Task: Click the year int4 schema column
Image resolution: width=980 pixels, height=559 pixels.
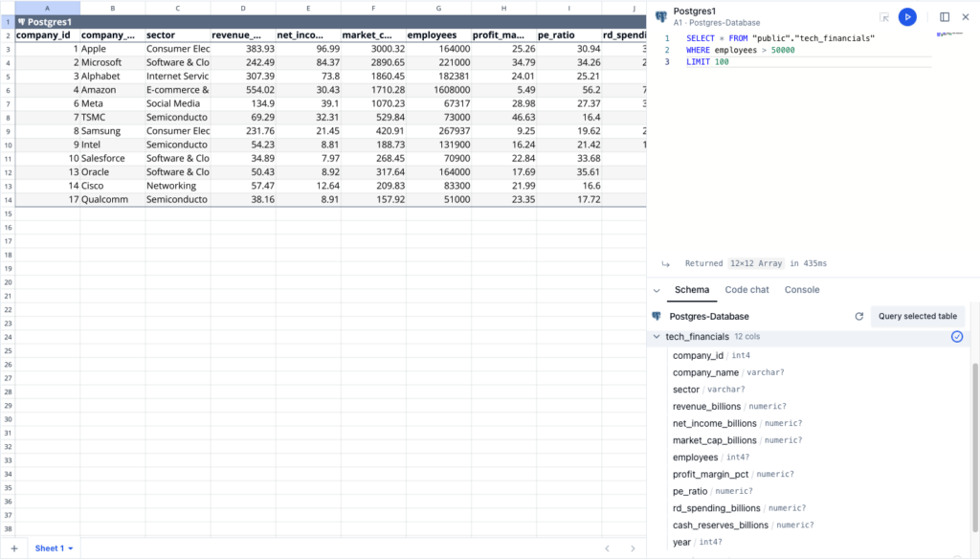Action: tap(698, 542)
